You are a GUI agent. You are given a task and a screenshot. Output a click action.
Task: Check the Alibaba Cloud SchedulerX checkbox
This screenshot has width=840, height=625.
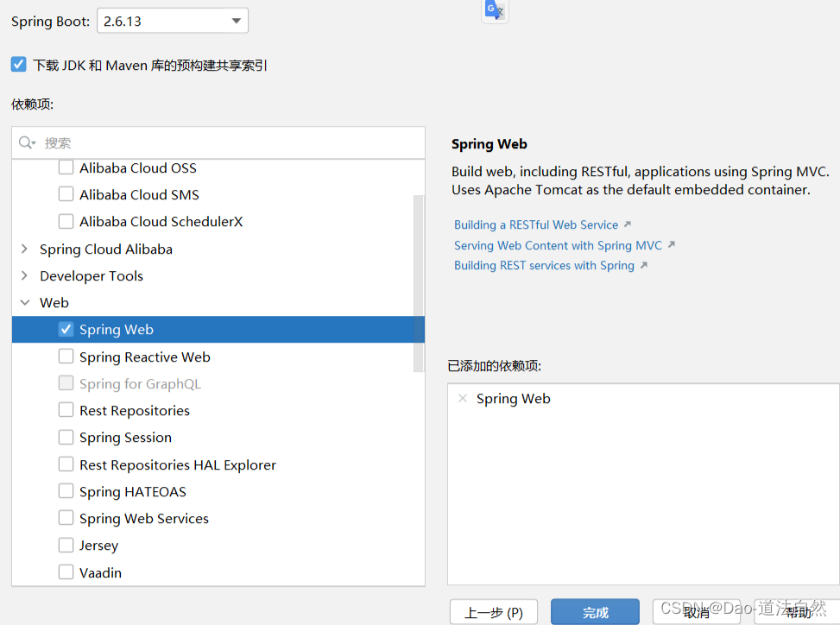pos(66,221)
